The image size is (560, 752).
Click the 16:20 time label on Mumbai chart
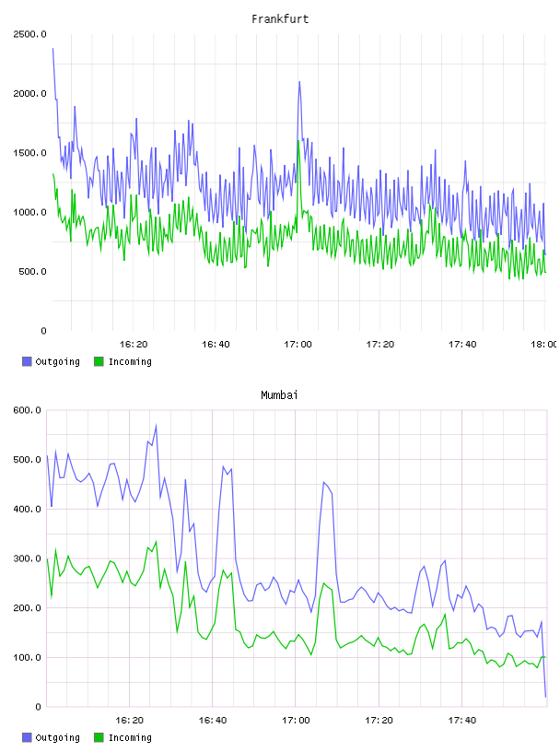(130, 721)
